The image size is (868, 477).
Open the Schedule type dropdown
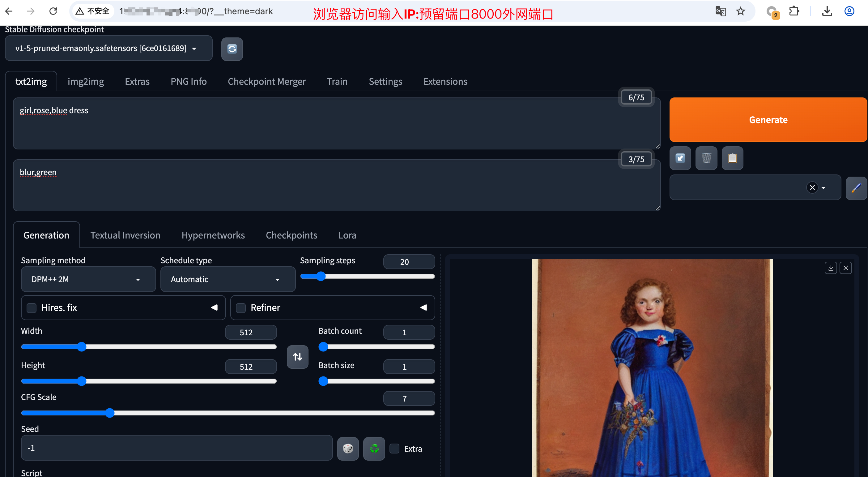pyautogui.click(x=228, y=279)
